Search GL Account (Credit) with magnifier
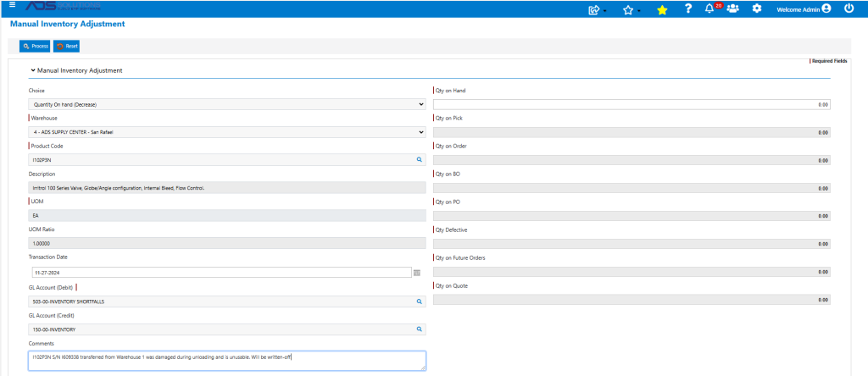Image resolution: width=868 pixels, height=376 pixels. click(x=420, y=329)
